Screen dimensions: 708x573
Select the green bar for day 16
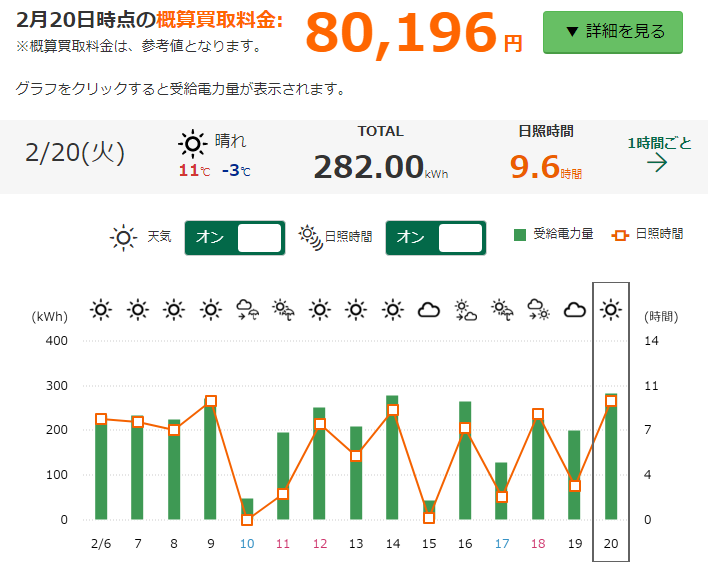pyautogui.click(x=465, y=461)
